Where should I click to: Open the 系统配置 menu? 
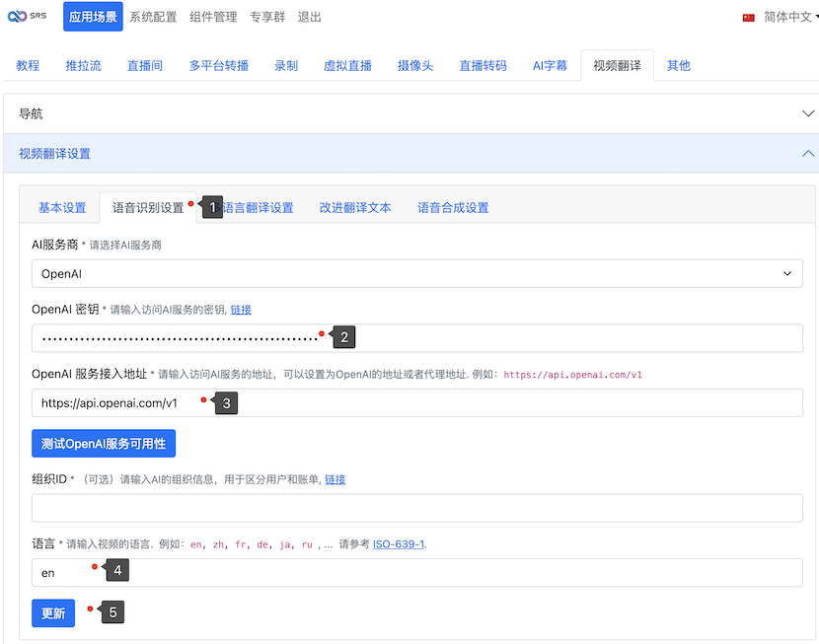click(153, 17)
